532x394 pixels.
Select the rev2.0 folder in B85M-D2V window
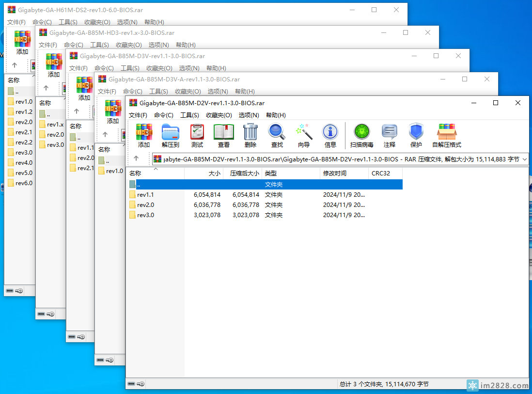click(145, 205)
